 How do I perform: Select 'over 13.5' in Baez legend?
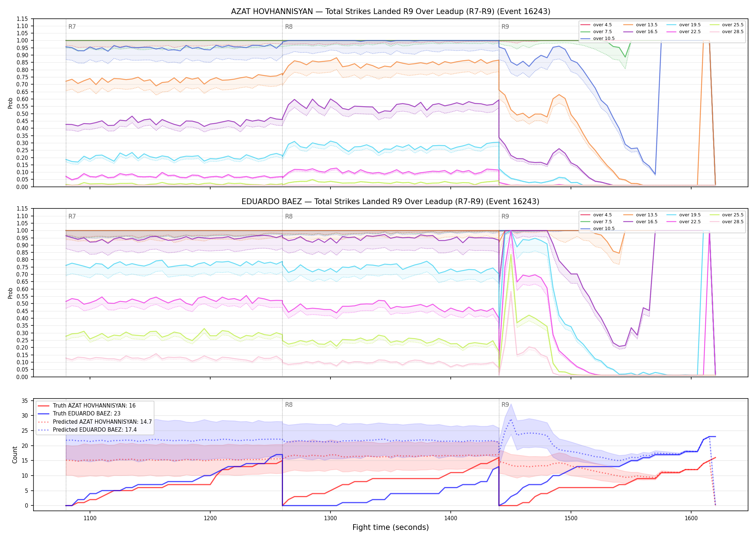pyautogui.click(x=640, y=215)
